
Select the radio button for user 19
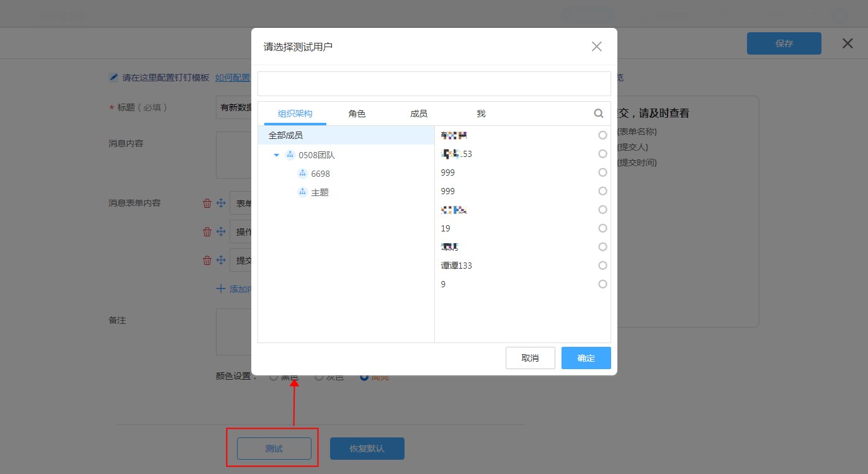pyautogui.click(x=602, y=228)
